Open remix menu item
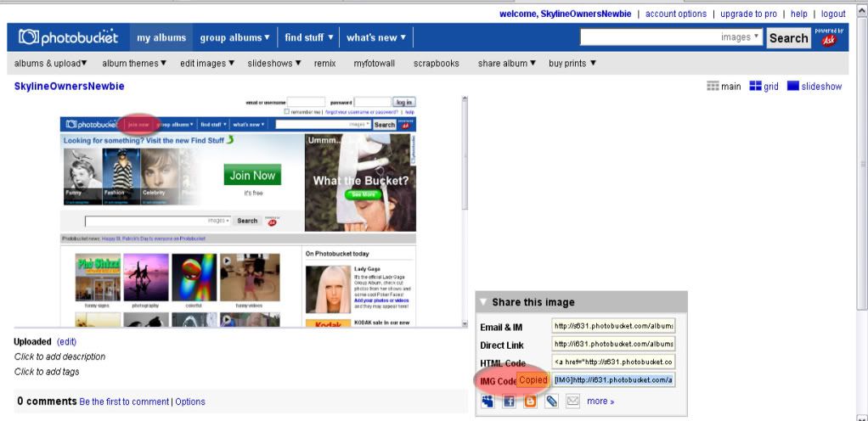868x421 pixels. [325, 63]
